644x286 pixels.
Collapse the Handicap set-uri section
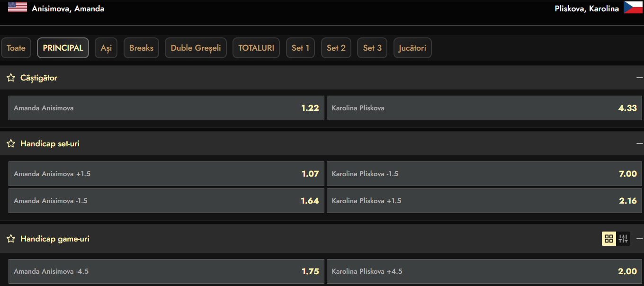coord(639,143)
